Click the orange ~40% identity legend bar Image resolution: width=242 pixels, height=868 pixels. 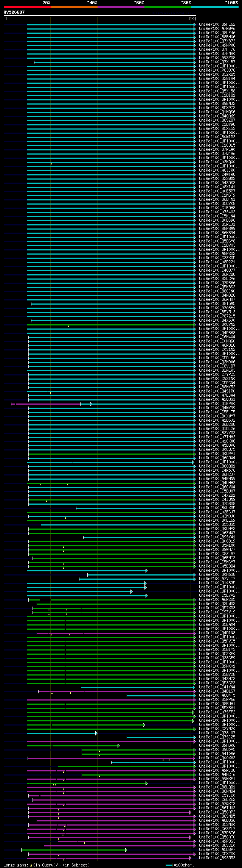point(74,7)
